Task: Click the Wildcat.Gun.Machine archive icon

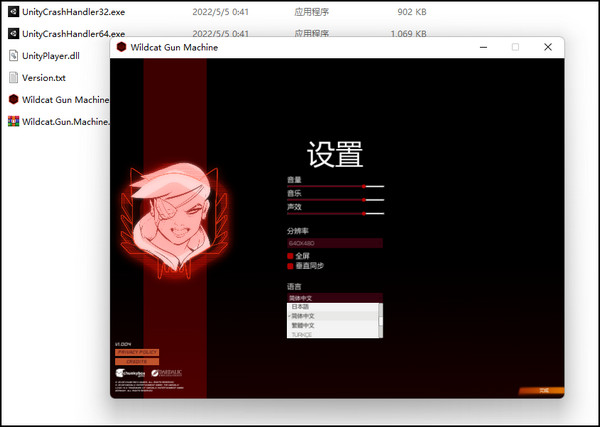Action: pyautogui.click(x=13, y=121)
